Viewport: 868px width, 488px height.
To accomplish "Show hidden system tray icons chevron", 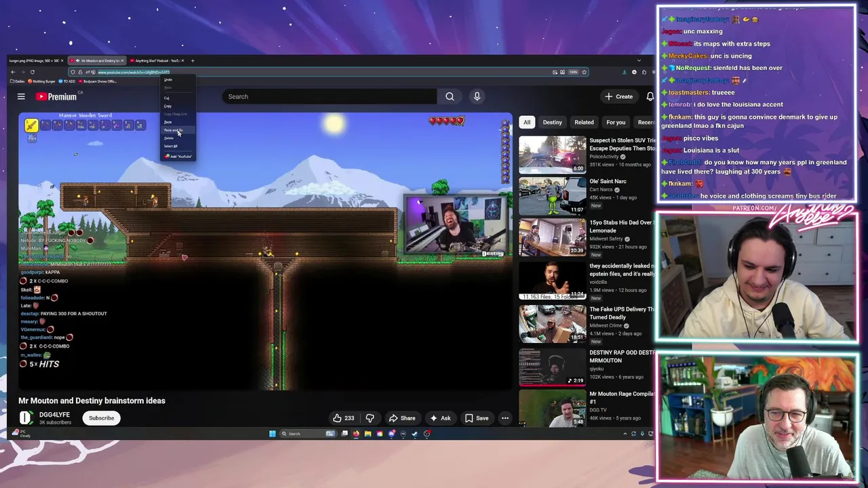I will click(x=625, y=434).
